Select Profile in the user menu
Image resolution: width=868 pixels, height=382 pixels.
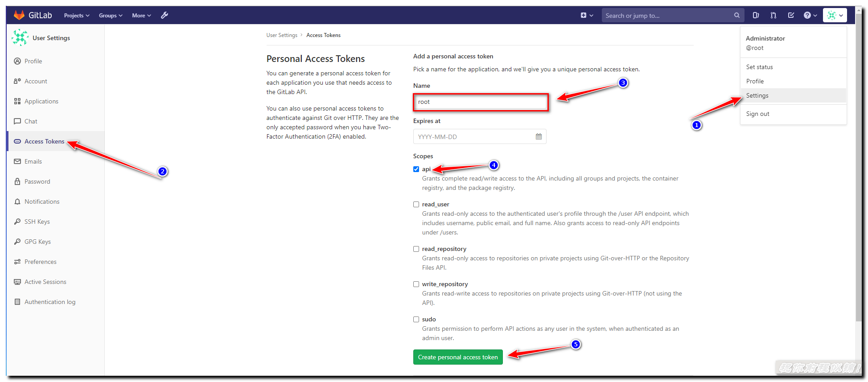tap(793, 81)
